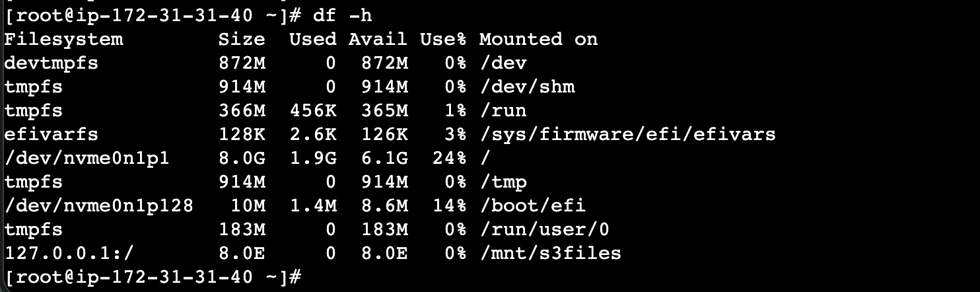Click the '/run/user/0' mount path
The height and width of the screenshot is (292, 980).
pyautogui.click(x=544, y=230)
